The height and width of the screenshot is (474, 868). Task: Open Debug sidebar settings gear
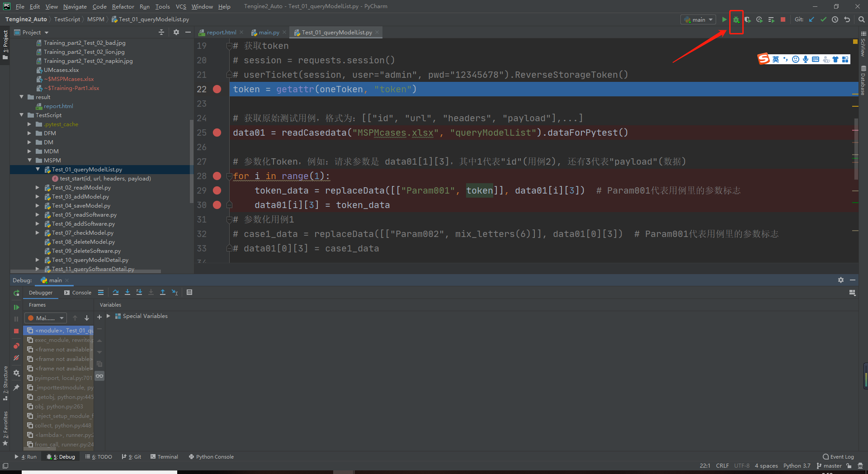click(16, 373)
